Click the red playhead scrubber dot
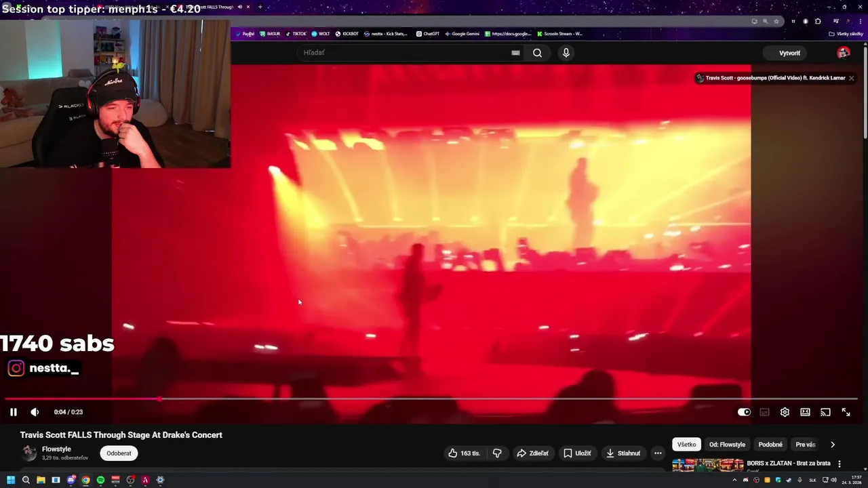Viewport: 868px width, 488px height. click(x=159, y=399)
